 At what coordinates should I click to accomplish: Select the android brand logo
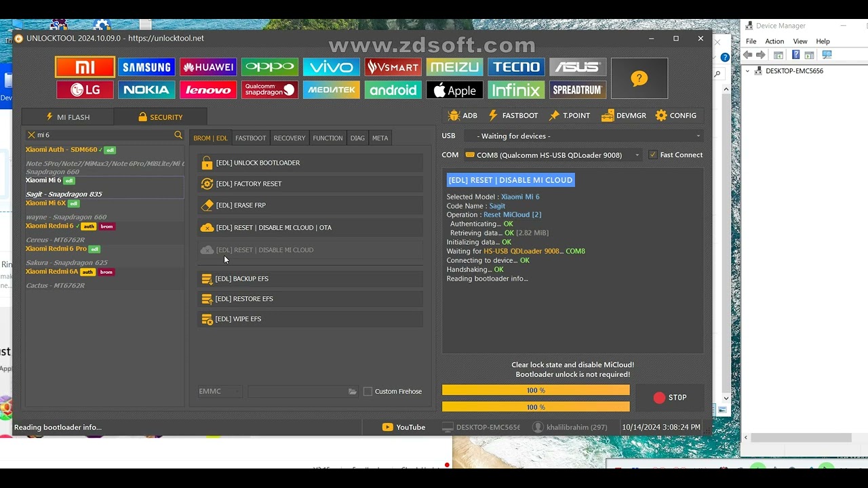pos(393,90)
